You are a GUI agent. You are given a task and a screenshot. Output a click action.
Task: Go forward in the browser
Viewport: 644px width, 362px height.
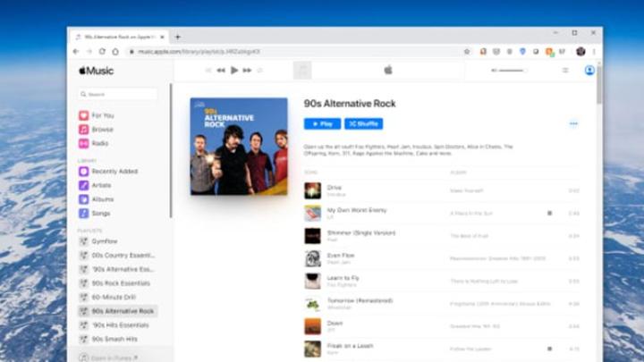pos(89,51)
